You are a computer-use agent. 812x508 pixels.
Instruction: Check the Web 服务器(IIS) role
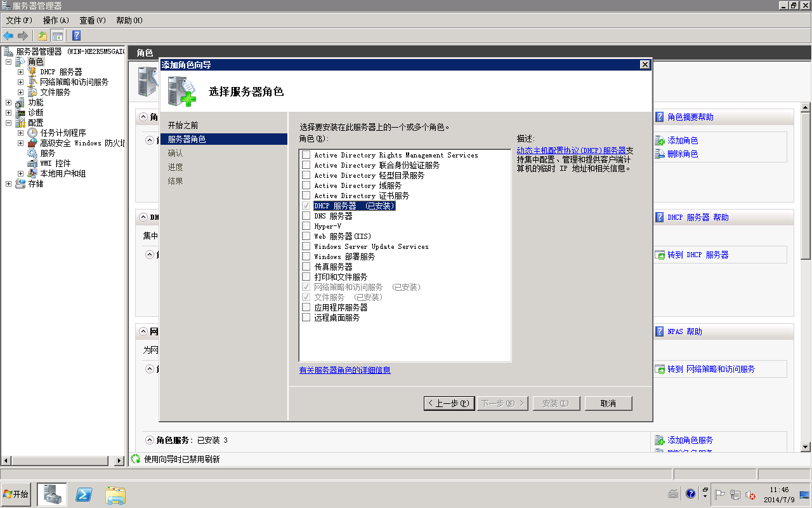pyautogui.click(x=306, y=236)
